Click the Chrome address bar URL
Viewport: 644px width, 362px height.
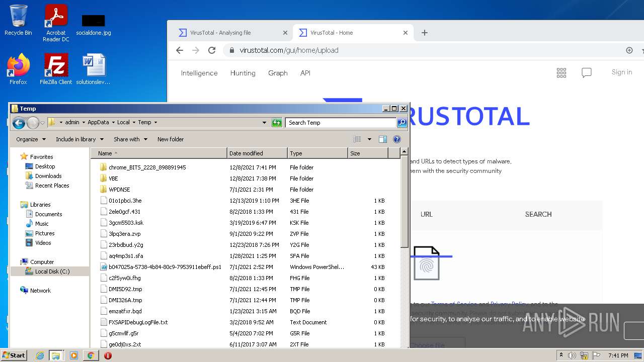coord(289,50)
